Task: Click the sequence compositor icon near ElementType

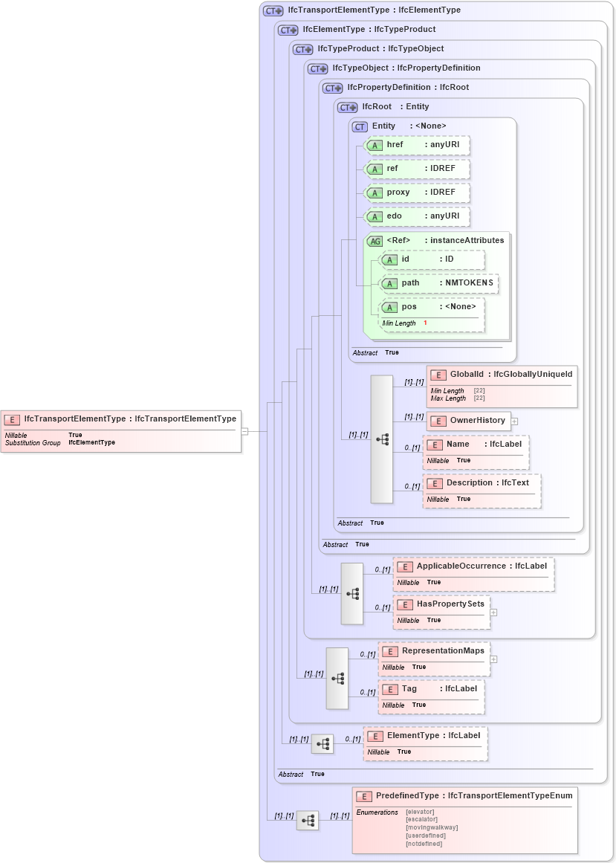Action: coord(322,743)
